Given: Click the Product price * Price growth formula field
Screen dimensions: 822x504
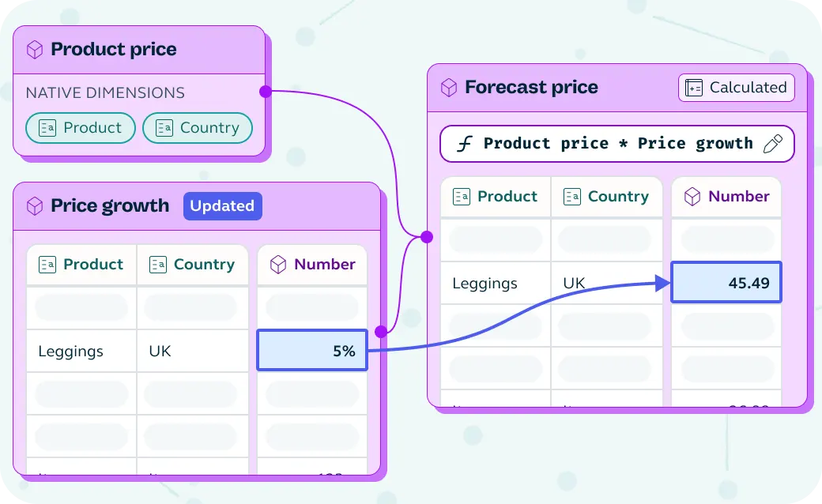Looking at the screenshot, I should click(617, 144).
